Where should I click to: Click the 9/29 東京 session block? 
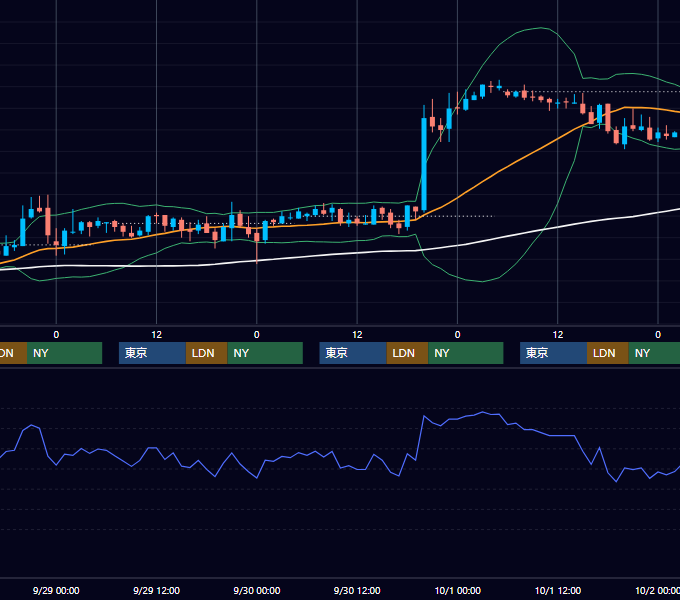coord(152,353)
